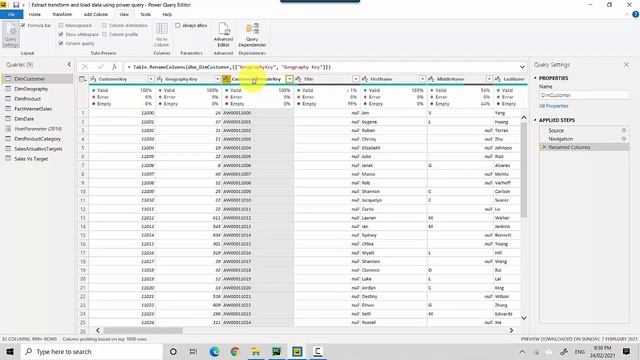Confirm formula with checkmark icon
The width and height of the screenshot is (640, 360).
click(100, 67)
